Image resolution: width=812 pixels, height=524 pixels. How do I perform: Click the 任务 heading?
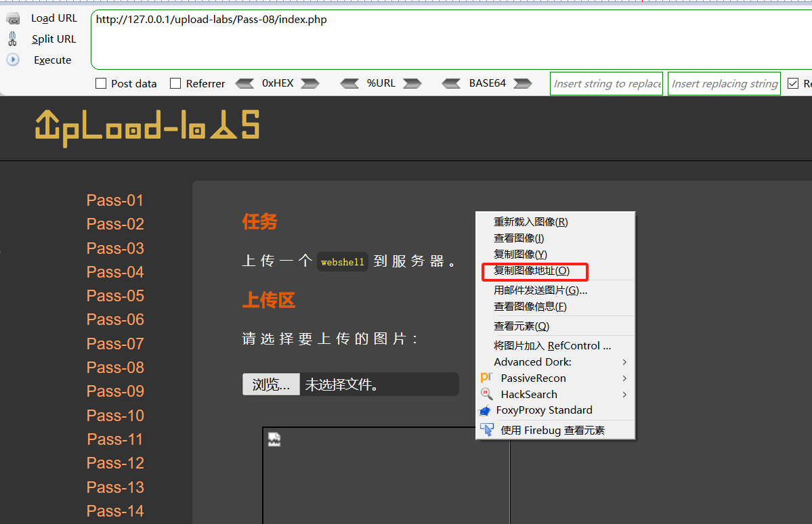pos(260,221)
